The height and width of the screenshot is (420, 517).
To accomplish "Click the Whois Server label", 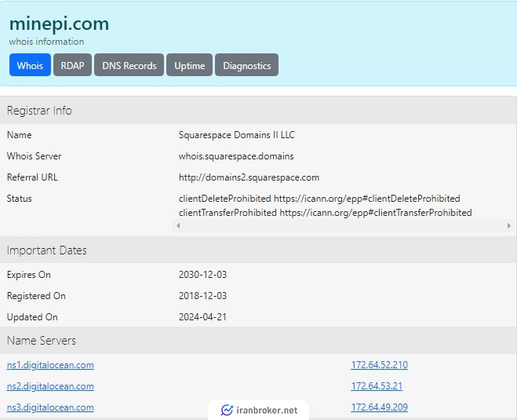I will click(x=34, y=156).
